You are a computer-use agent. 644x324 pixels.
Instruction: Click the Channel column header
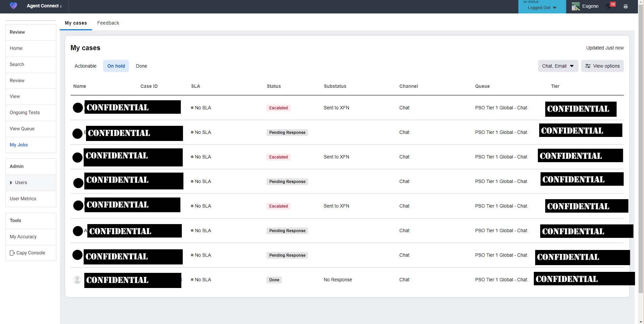pos(409,86)
